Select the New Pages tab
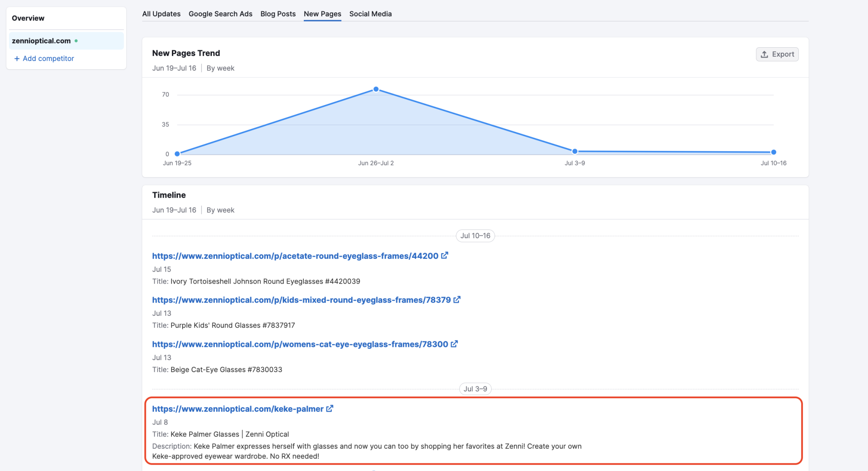Viewport: 868px width, 471px height. pyautogui.click(x=322, y=14)
